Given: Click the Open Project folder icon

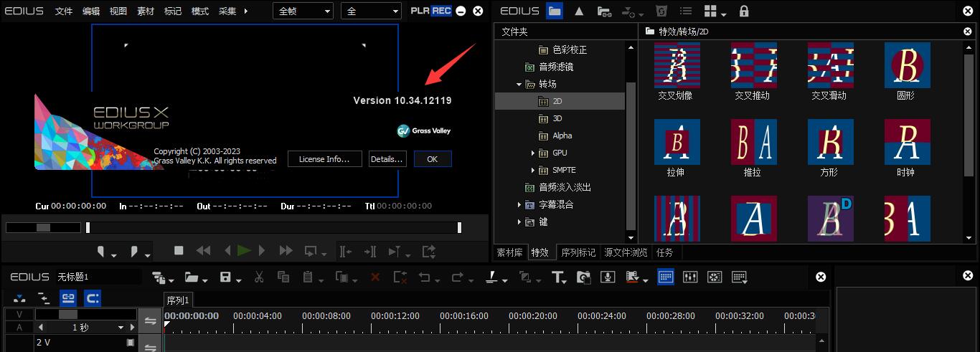Looking at the screenshot, I should point(192,277).
